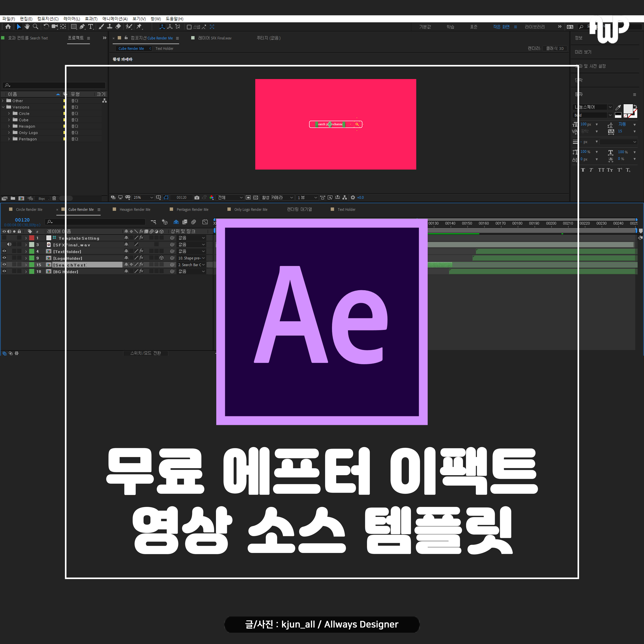Click the channel and color management icon

211,198
